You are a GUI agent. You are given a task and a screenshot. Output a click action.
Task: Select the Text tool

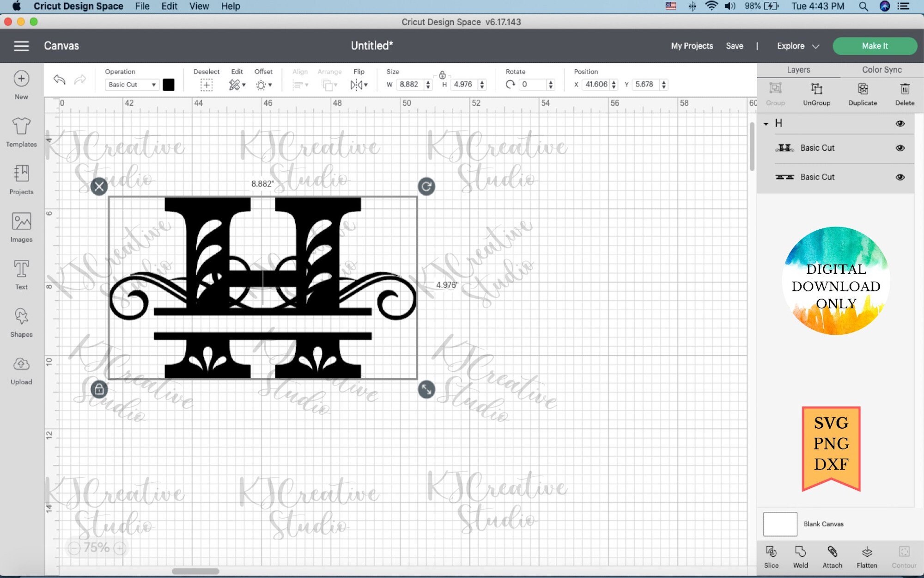(21, 275)
